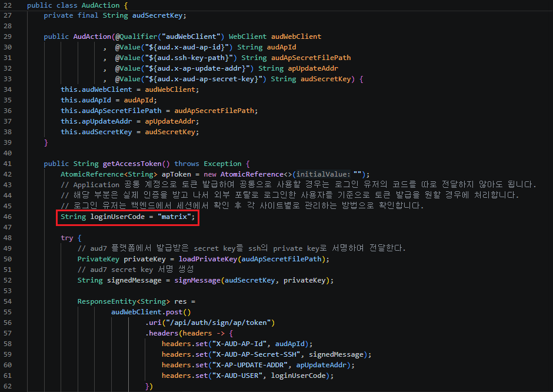Click the signMessage function call
Screen dimensions: 553x392
point(198,280)
